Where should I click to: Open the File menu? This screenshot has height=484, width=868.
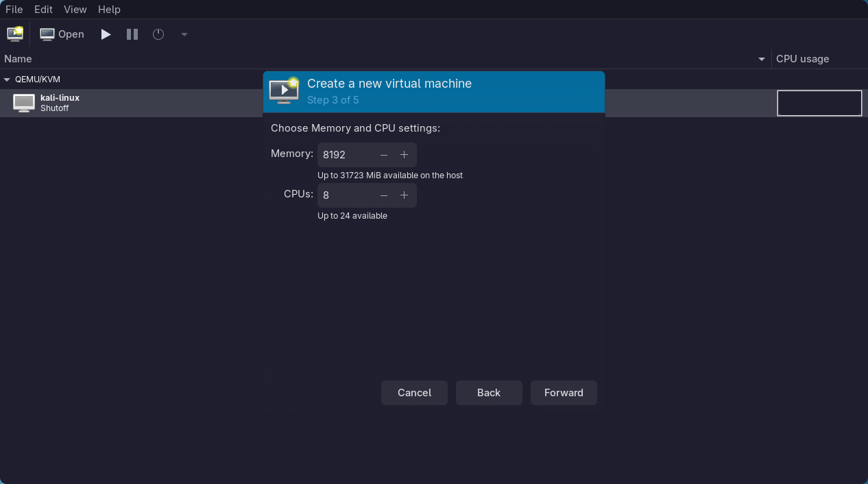[14, 10]
